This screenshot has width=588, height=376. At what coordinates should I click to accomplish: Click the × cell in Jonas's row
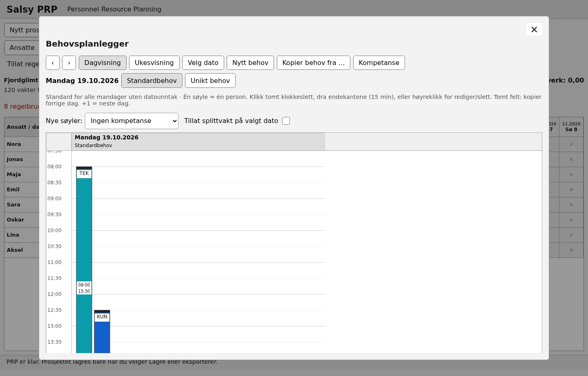pos(571,159)
